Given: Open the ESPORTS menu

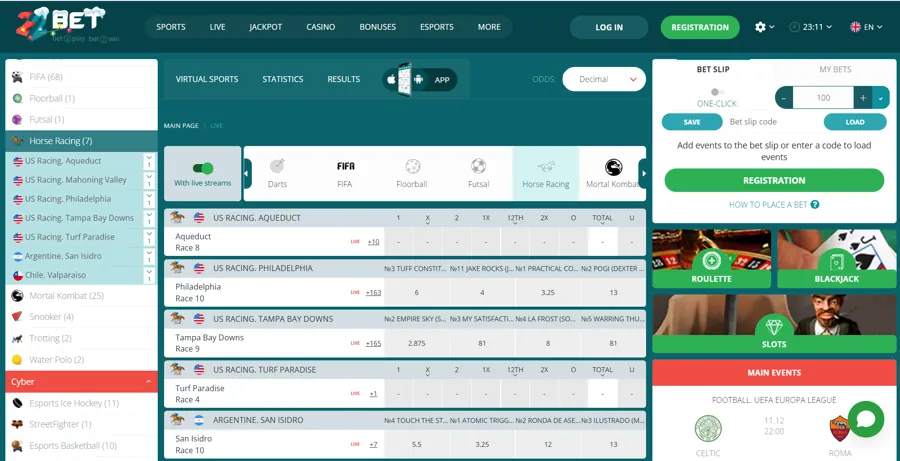Looking at the screenshot, I should [437, 27].
